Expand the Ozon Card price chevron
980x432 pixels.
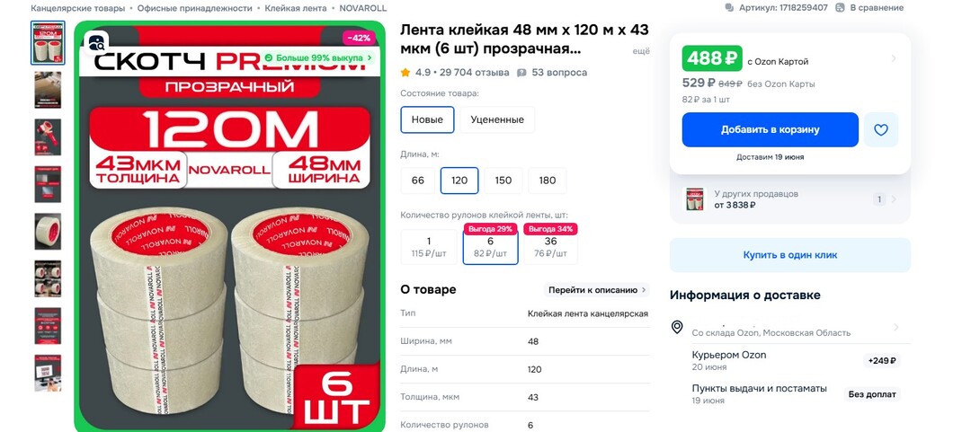pos(894,58)
